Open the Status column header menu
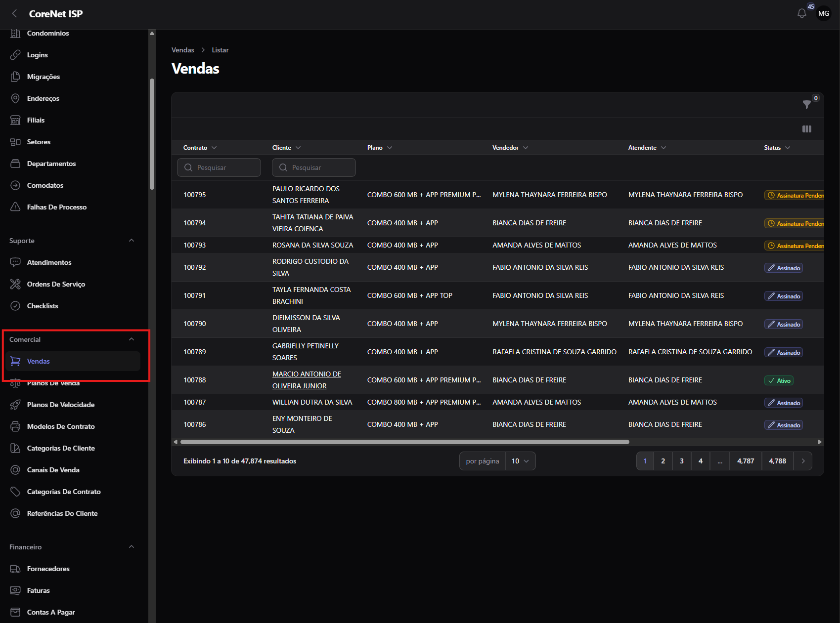The height and width of the screenshot is (623, 840). (777, 148)
